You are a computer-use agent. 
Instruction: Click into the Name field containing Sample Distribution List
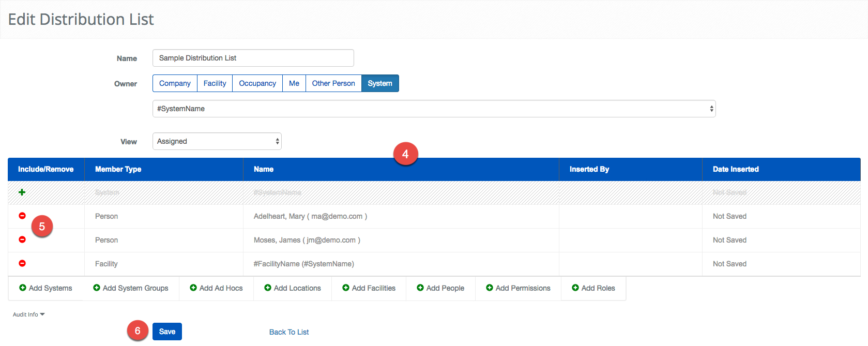[x=253, y=58]
